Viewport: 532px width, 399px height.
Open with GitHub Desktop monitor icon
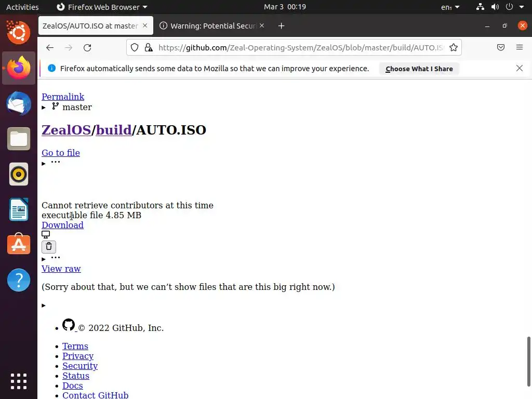coord(46,234)
